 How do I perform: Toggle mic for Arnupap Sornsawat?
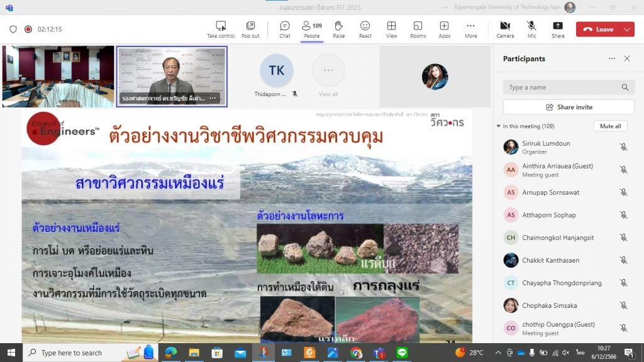[623, 192]
